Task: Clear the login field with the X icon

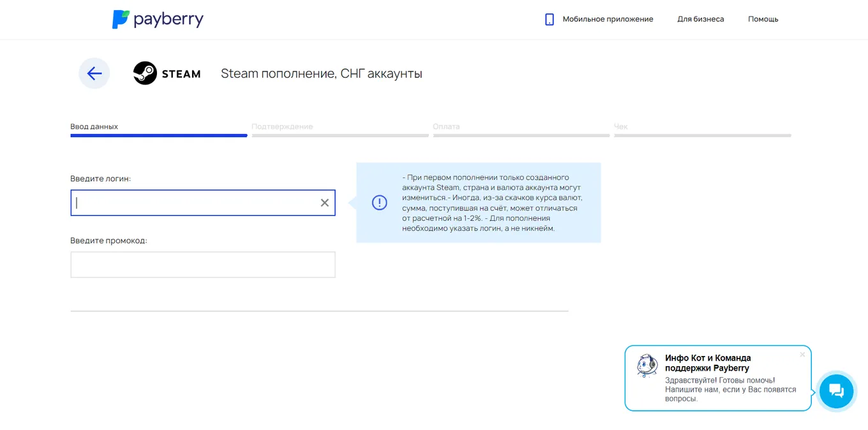Action: [325, 203]
